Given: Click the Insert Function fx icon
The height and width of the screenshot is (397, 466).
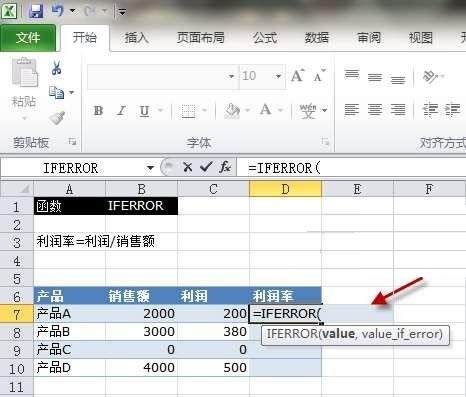Looking at the screenshot, I should pos(225,167).
